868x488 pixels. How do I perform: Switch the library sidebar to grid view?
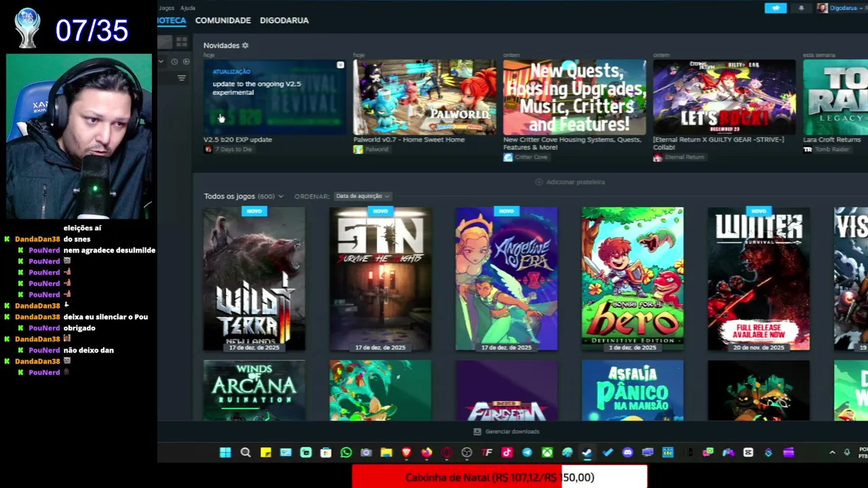tap(181, 42)
